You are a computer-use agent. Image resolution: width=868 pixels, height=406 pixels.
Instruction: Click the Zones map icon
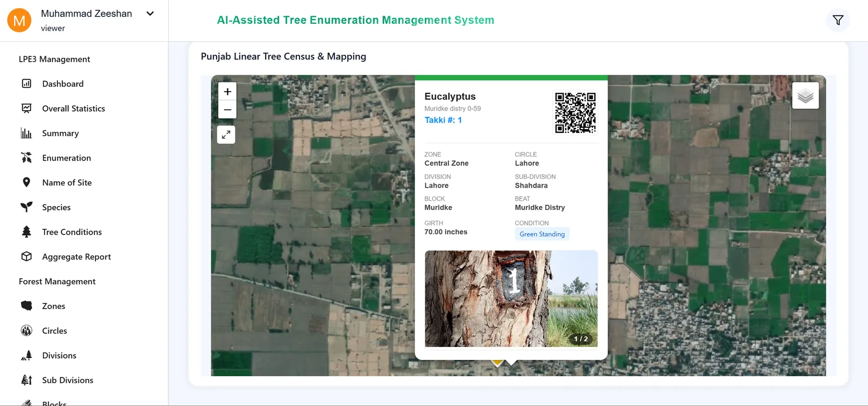26,306
